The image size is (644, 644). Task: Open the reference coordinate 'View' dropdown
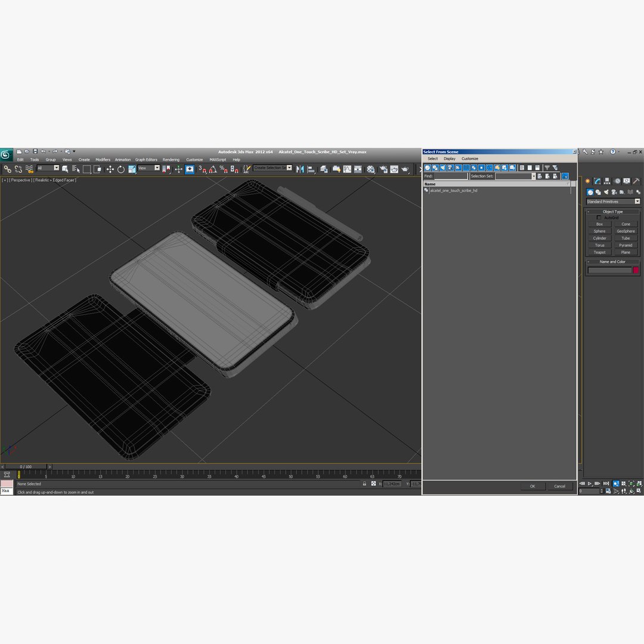pos(148,168)
